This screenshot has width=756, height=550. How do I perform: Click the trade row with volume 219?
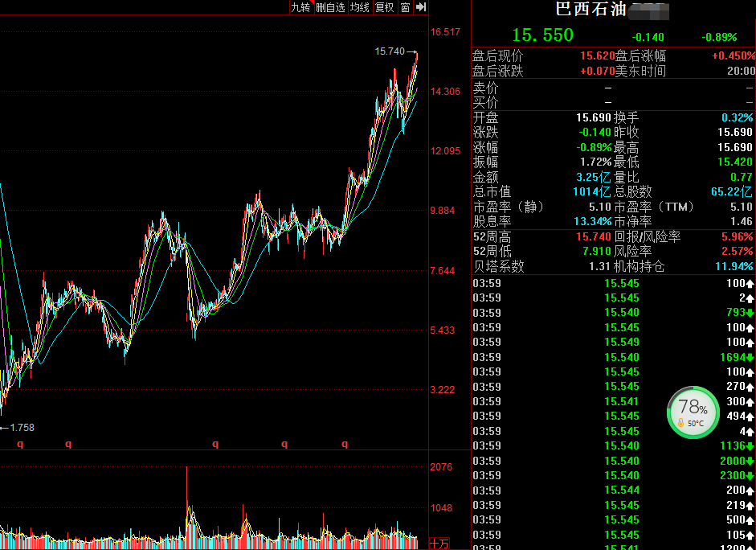(613, 505)
